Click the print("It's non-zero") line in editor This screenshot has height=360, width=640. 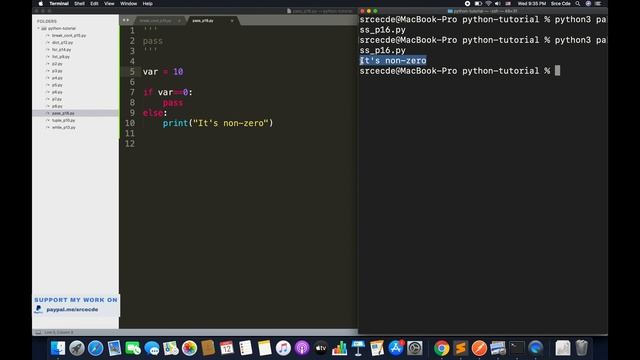pyautogui.click(x=218, y=123)
